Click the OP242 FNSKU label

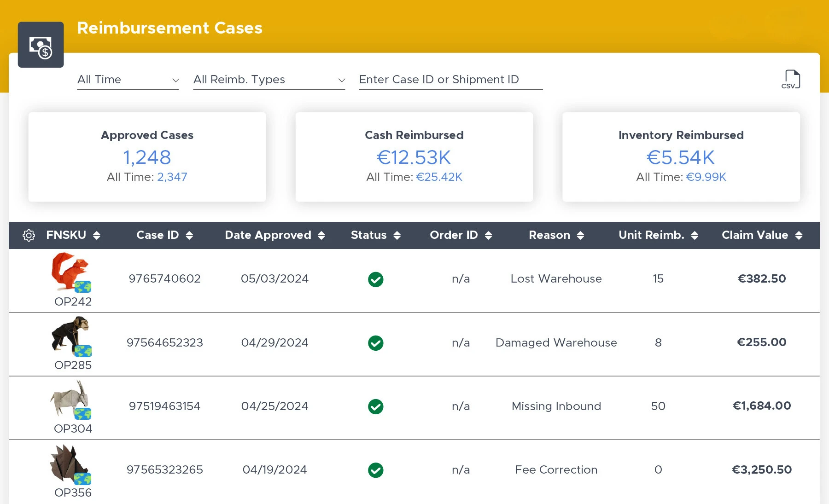point(73,302)
